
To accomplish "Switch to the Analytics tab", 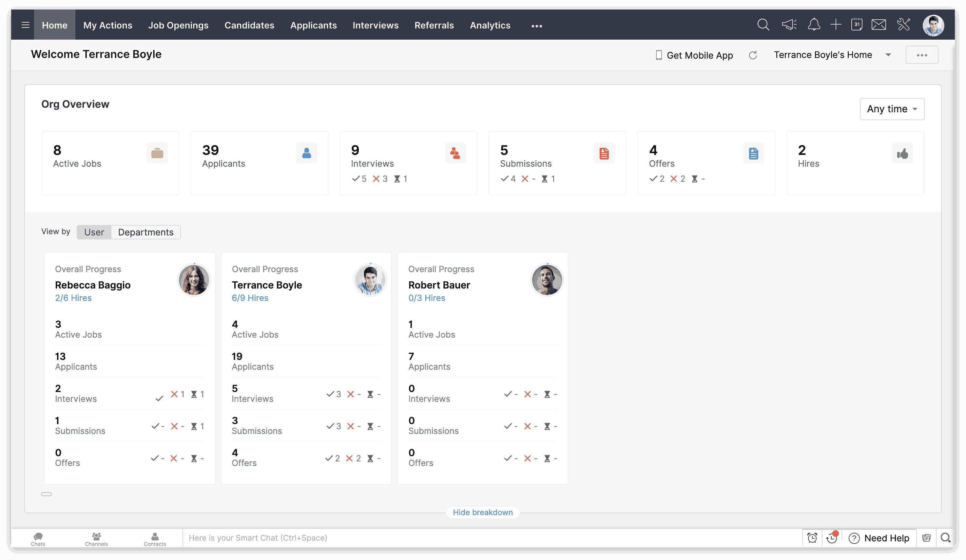I will pyautogui.click(x=490, y=25).
